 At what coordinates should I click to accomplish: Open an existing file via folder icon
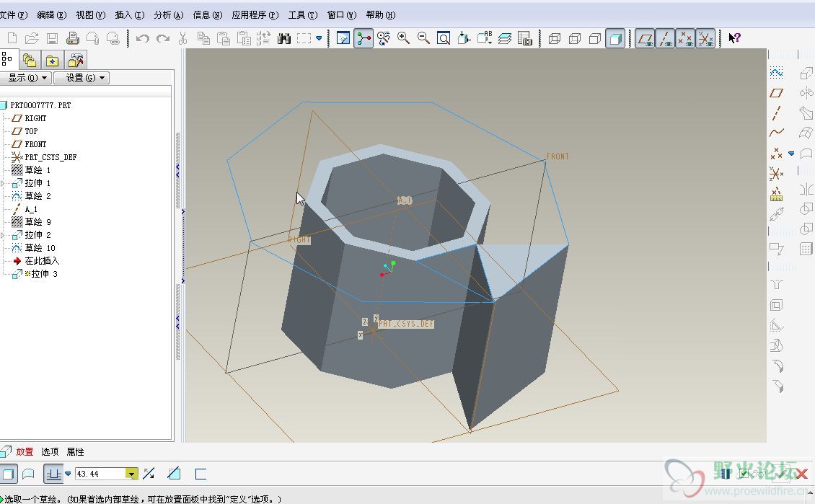click(x=32, y=38)
